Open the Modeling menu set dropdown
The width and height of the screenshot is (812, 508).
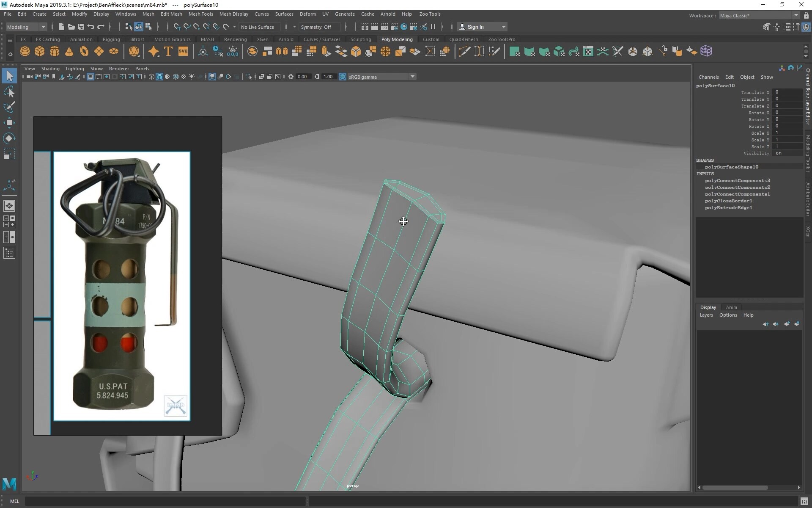(26, 27)
